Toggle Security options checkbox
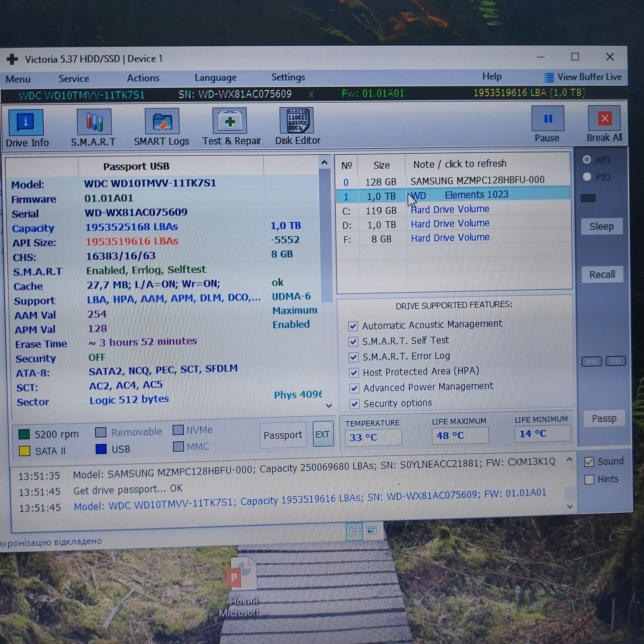This screenshot has height=644, width=644. click(x=355, y=404)
